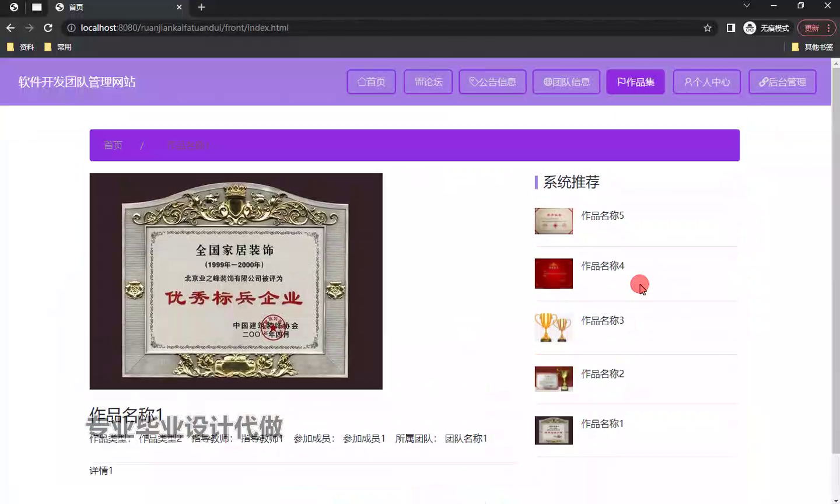Click the globe icon at window top-left
Image resolution: width=840 pixels, height=504 pixels.
[x=14, y=7]
